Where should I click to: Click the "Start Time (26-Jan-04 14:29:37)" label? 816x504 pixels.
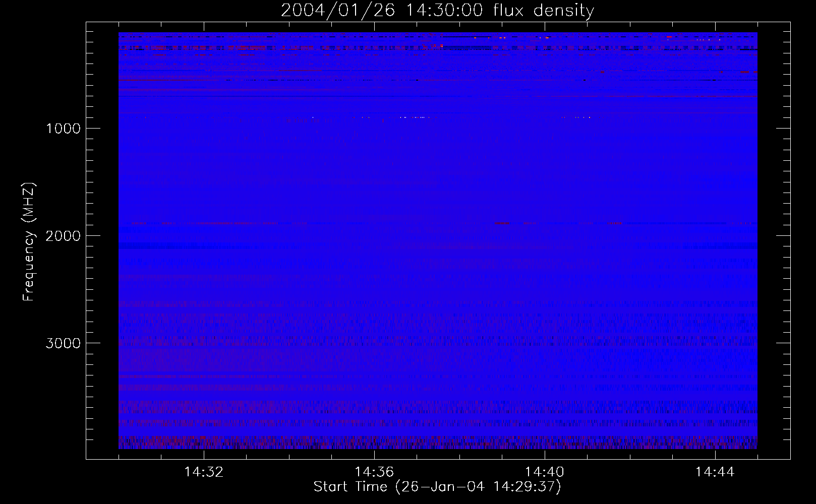click(x=437, y=487)
